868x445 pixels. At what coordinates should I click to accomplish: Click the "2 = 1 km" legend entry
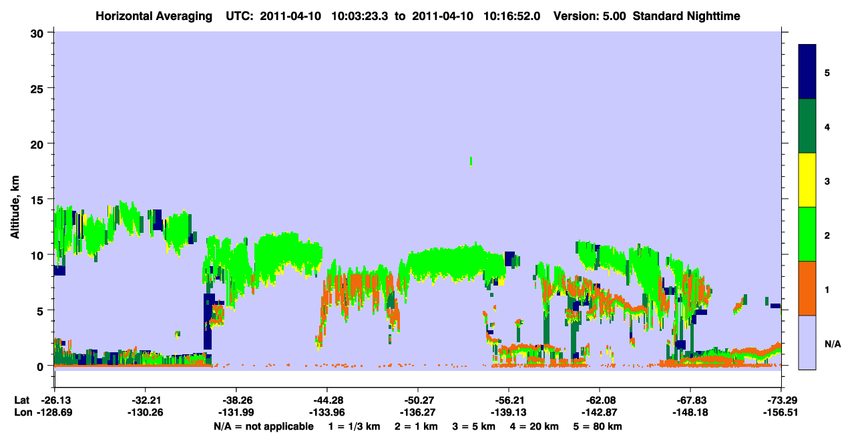pos(416,426)
